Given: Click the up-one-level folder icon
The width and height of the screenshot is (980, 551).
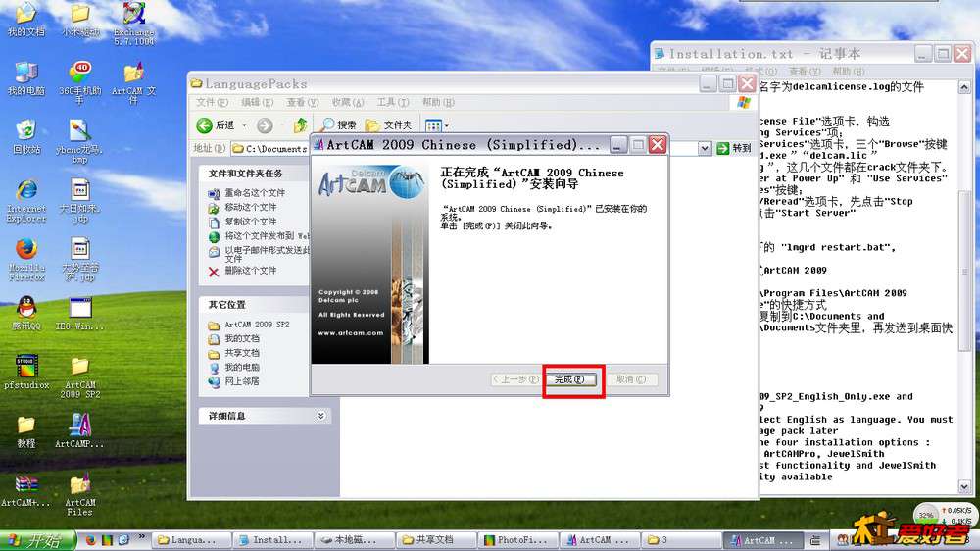Looking at the screenshot, I should click(301, 125).
